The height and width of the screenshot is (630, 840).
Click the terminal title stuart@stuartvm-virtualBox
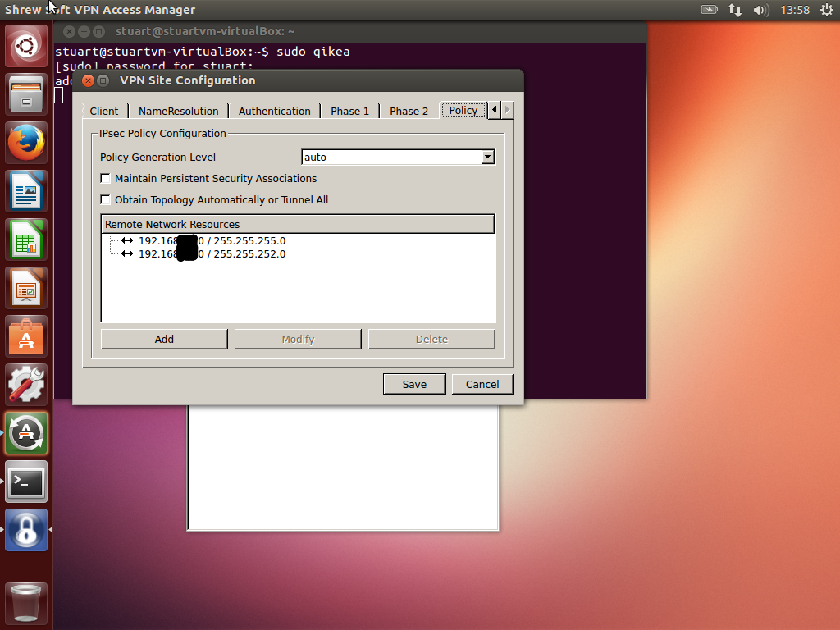pyautogui.click(x=205, y=32)
